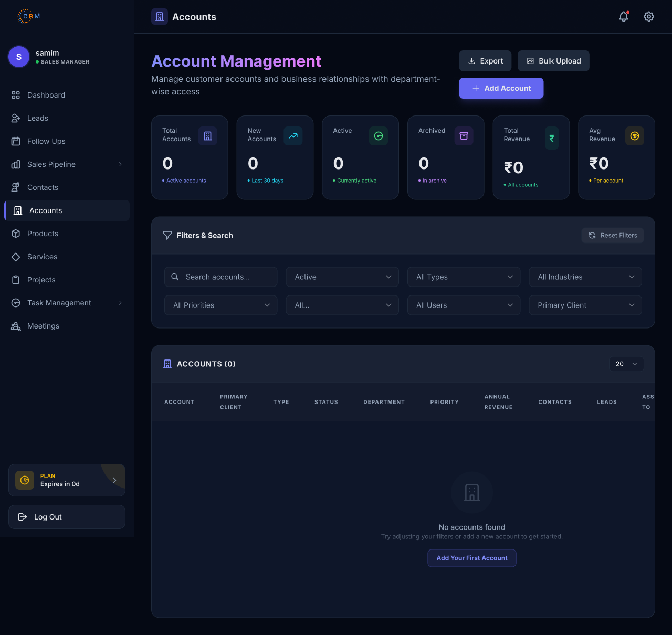Open the All Industries dropdown

[585, 277]
